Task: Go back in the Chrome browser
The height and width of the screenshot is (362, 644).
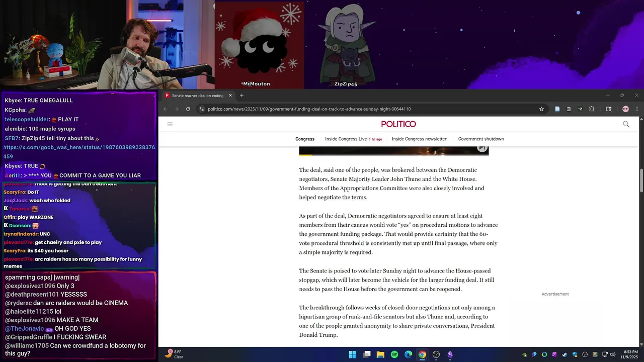Action: click(165, 109)
